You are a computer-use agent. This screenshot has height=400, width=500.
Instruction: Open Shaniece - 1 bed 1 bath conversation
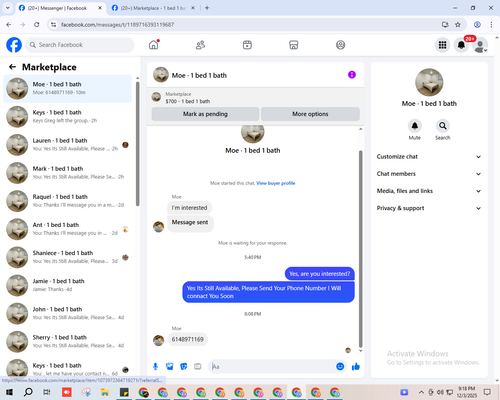pyautogui.click(x=67, y=257)
